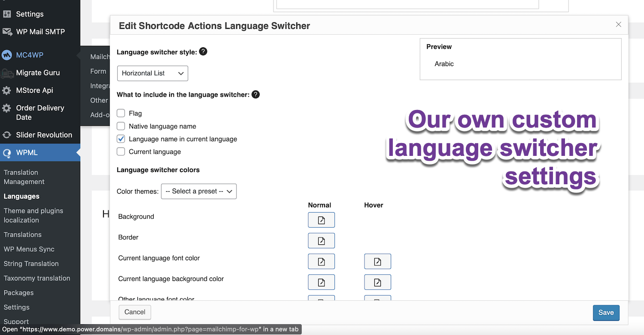Screen dimensions: 644x335
Task: Click the WPML logo icon in the sidebar
Action: click(x=7, y=153)
